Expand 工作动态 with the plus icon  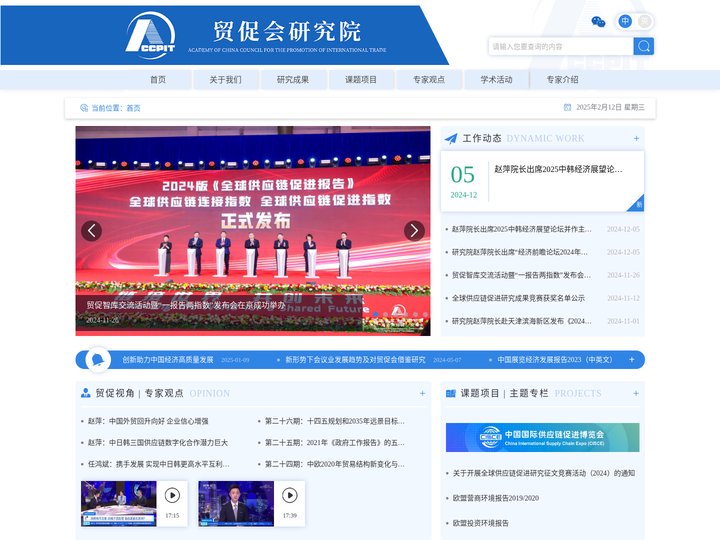(x=636, y=138)
